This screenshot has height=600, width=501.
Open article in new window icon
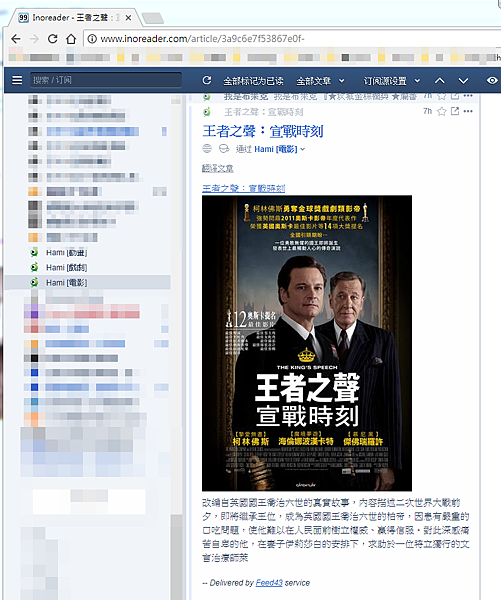(x=455, y=111)
